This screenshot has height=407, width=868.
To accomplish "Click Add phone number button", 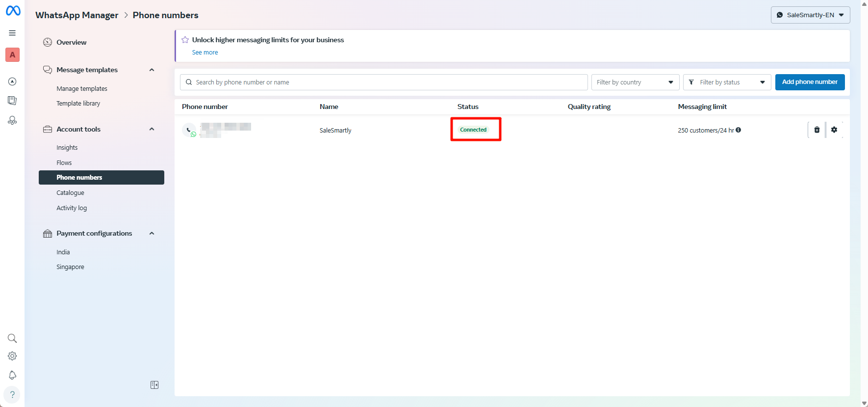I will pyautogui.click(x=810, y=82).
